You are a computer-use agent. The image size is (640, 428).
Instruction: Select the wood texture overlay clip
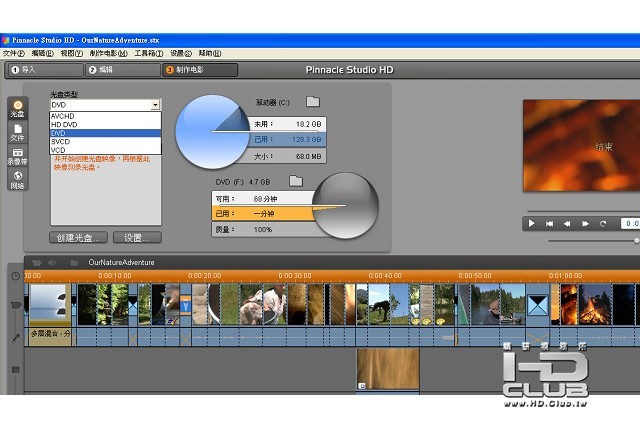click(388, 368)
